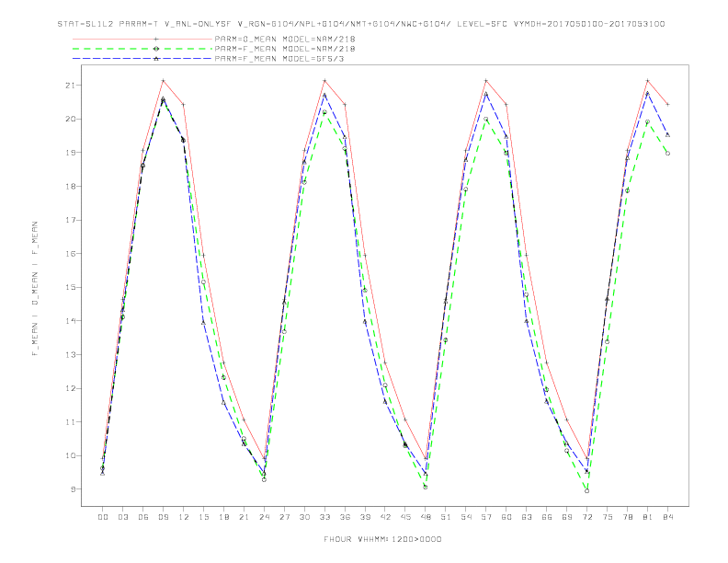
Task: Click red O_MEAN peak point at hour 57
Action: 486,81
